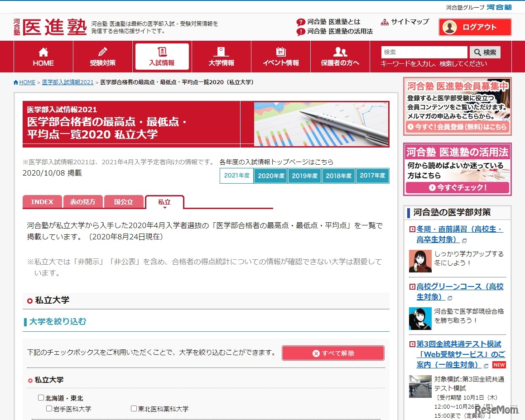The image size is (525, 420).
Task: Click inside the 検索 search input field
Action: point(424,52)
